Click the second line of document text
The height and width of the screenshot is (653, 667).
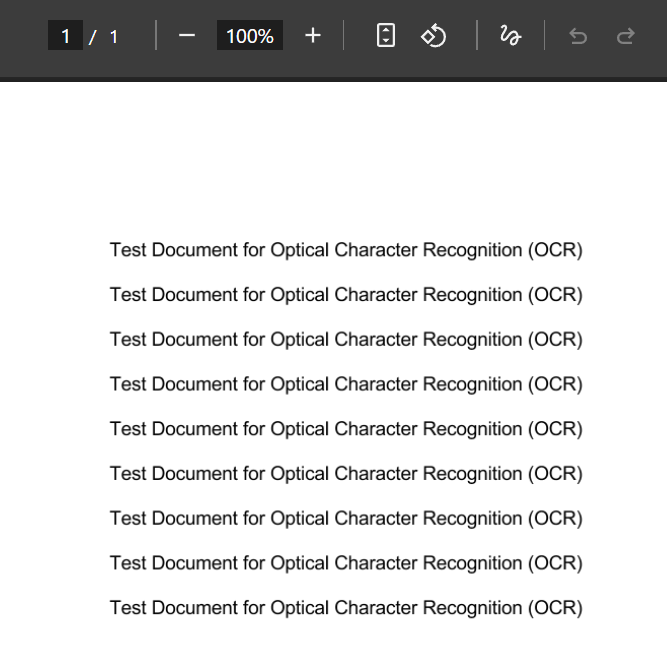click(x=345, y=295)
